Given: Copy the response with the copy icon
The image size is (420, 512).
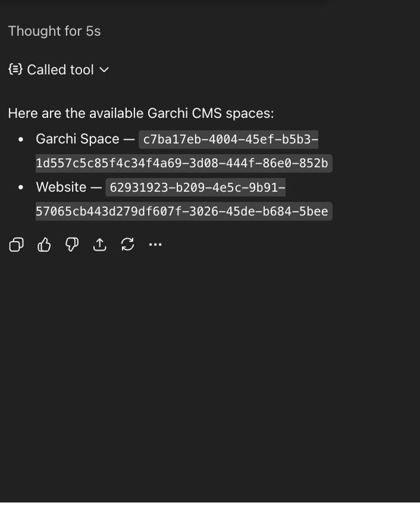Looking at the screenshot, I should (17, 245).
